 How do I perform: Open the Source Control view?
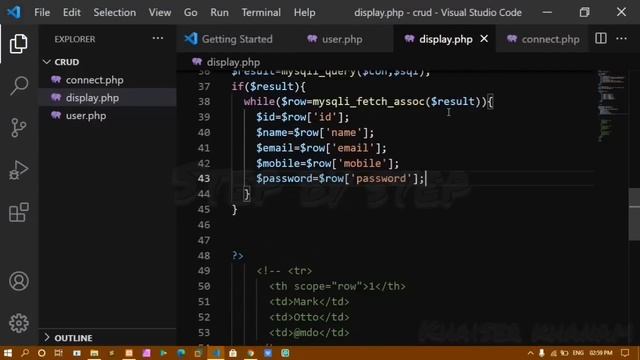pos(18,128)
